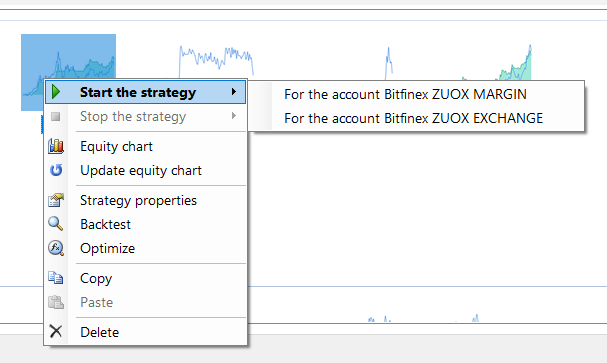
Task: Open Strategy properties from the context menu
Action: (x=138, y=200)
